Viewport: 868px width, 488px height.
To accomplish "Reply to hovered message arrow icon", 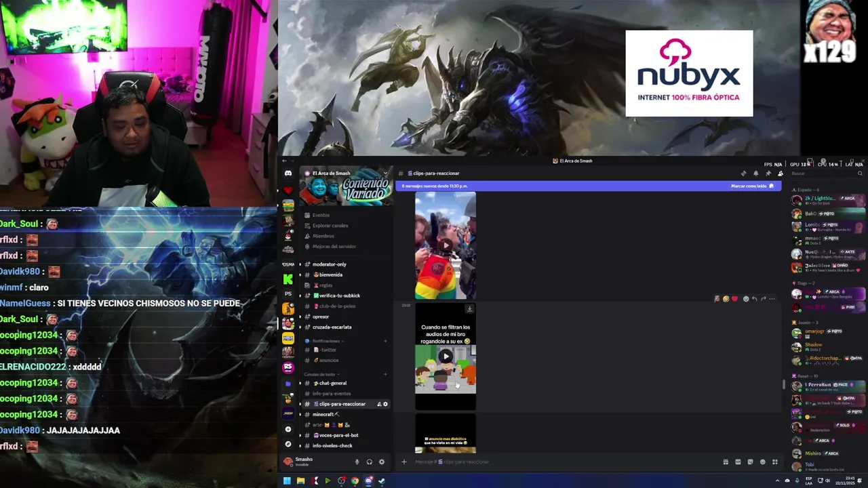I will click(x=754, y=299).
